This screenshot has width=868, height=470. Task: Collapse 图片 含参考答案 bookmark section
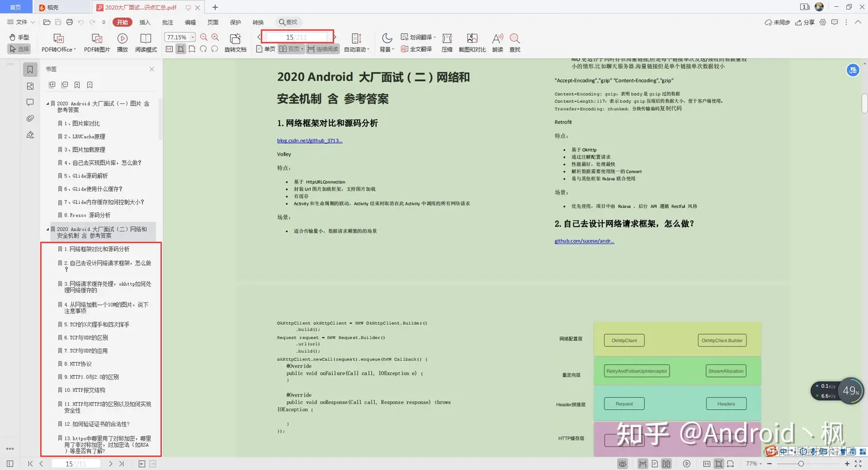tap(48, 104)
